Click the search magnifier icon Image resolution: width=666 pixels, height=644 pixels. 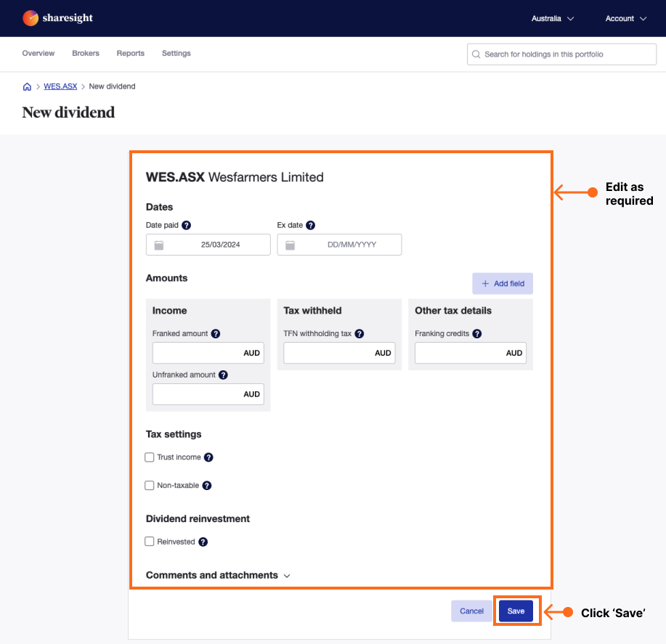pos(476,54)
